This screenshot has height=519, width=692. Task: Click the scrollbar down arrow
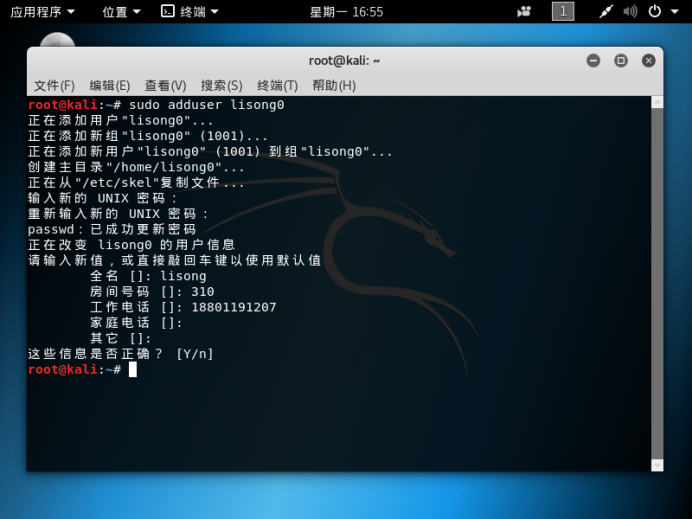click(x=657, y=465)
